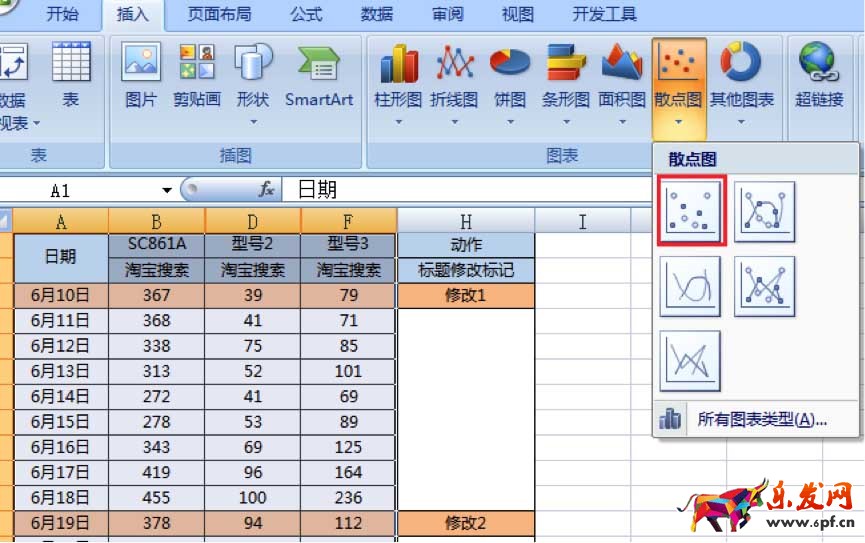This screenshot has height=543, width=865.
Task: Select the 6月10日 date cell
Action: (x=61, y=295)
